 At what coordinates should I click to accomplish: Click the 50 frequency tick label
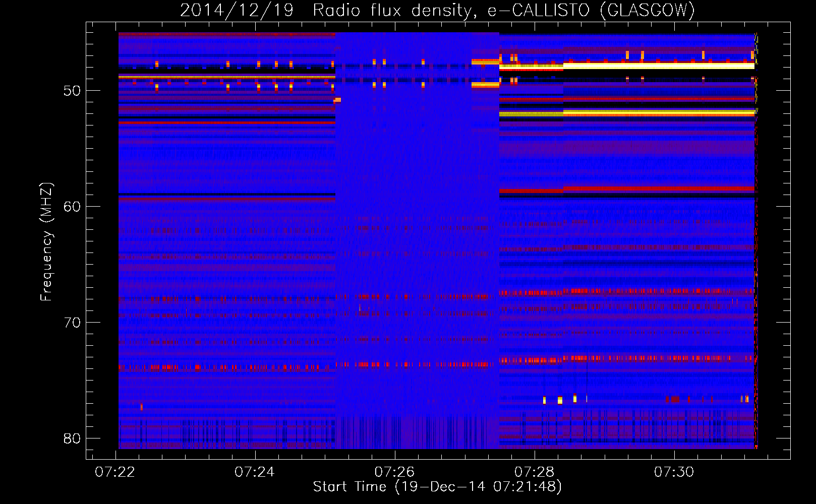click(x=72, y=91)
